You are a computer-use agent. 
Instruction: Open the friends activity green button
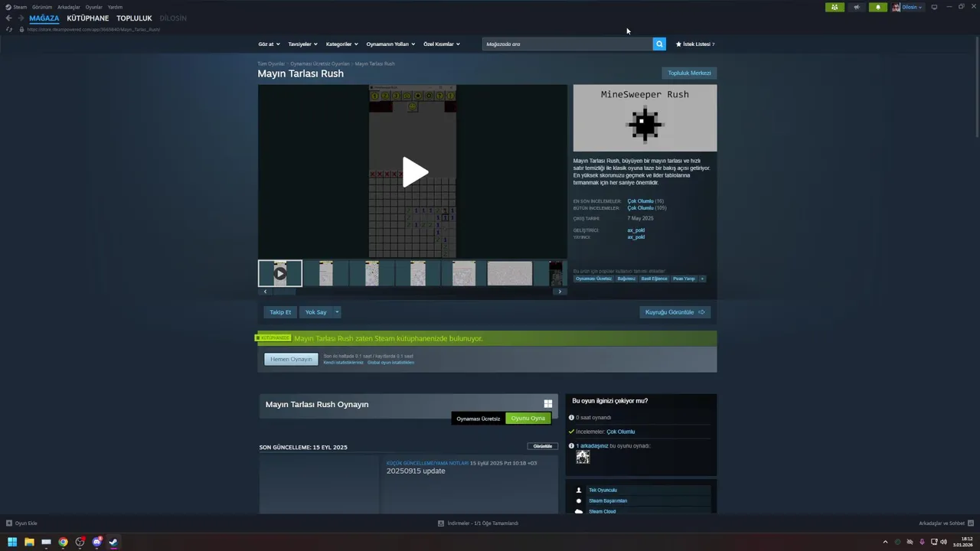(835, 7)
